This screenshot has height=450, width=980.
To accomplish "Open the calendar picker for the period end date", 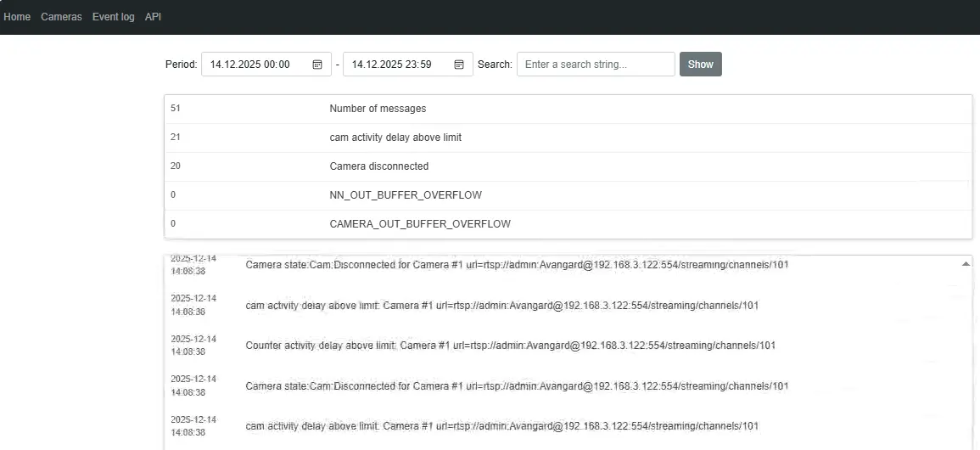I will 459,65.
